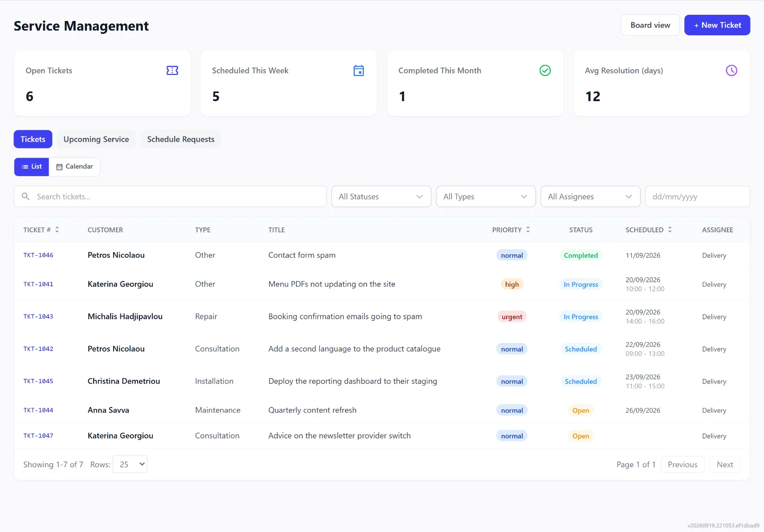Click customer Christina Demetriou
The image size is (764, 532).
124,381
